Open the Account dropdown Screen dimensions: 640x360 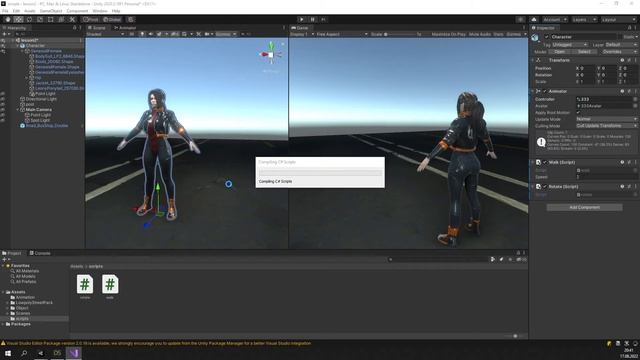pos(554,20)
